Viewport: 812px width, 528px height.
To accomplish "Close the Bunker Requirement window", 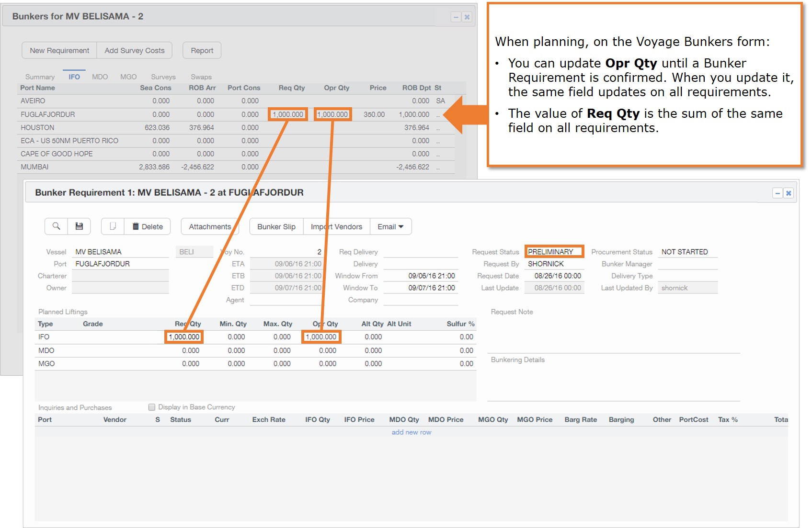I will tap(789, 193).
